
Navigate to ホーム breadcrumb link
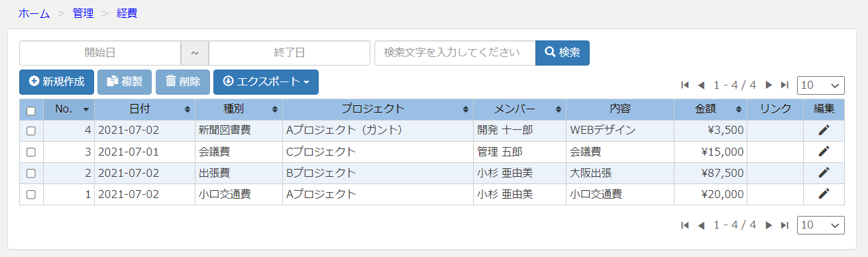34,13
